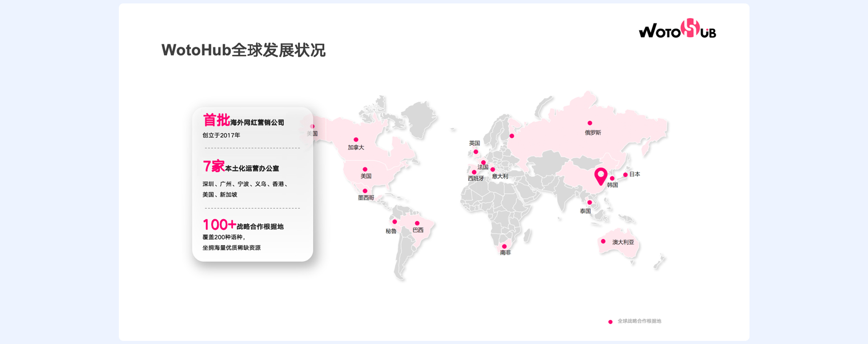This screenshot has width=868, height=344.
Task: Click the text 覆盖200种语种，
Action: [x=224, y=237]
